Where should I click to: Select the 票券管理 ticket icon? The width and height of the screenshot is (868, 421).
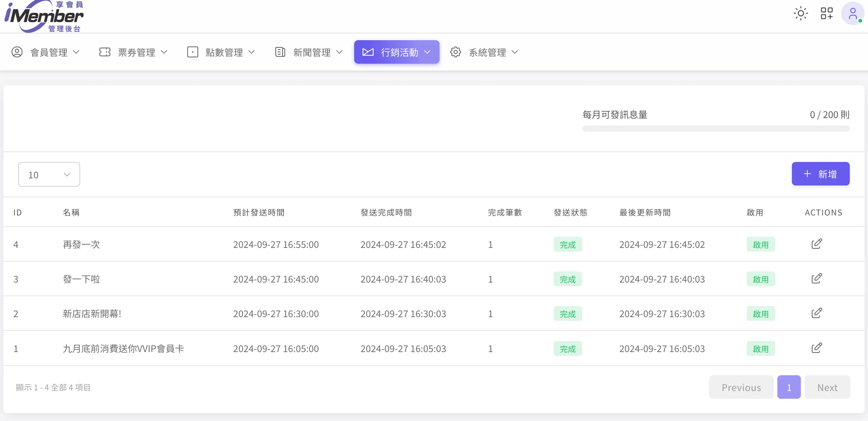[105, 52]
